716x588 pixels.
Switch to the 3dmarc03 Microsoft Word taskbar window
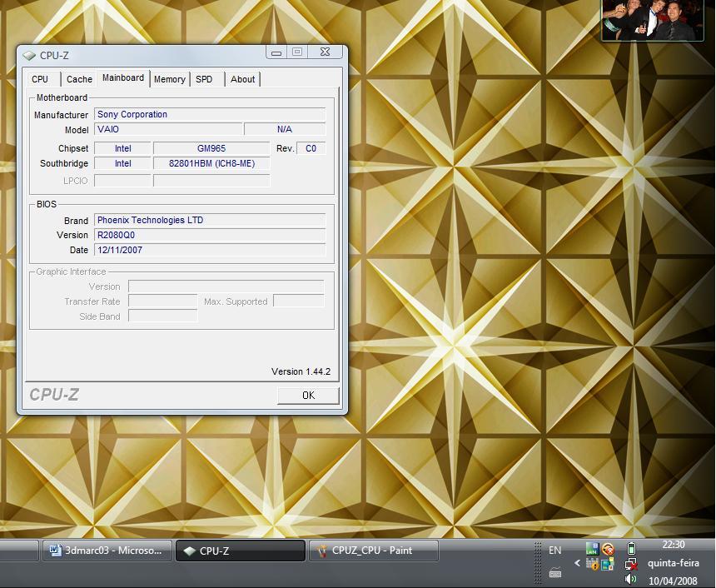click(107, 551)
